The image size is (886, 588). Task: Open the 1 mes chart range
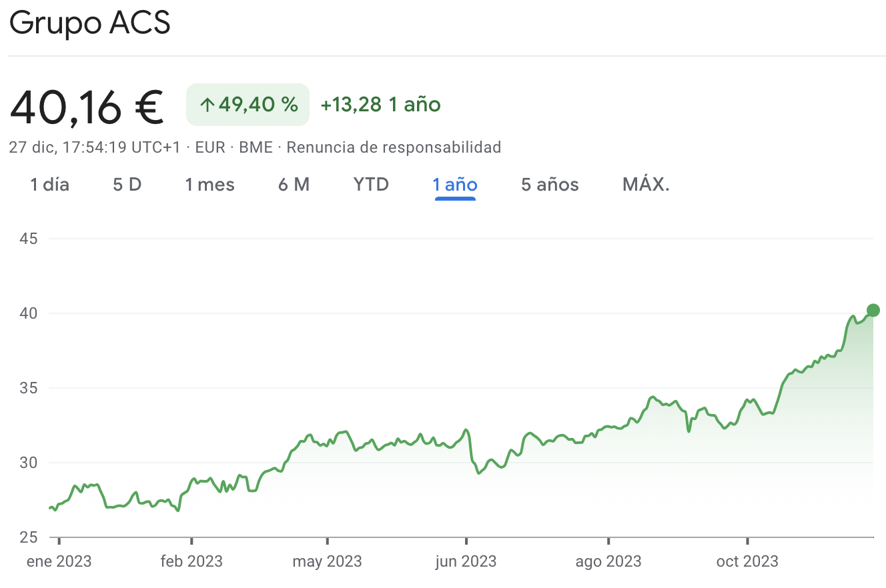point(209,185)
